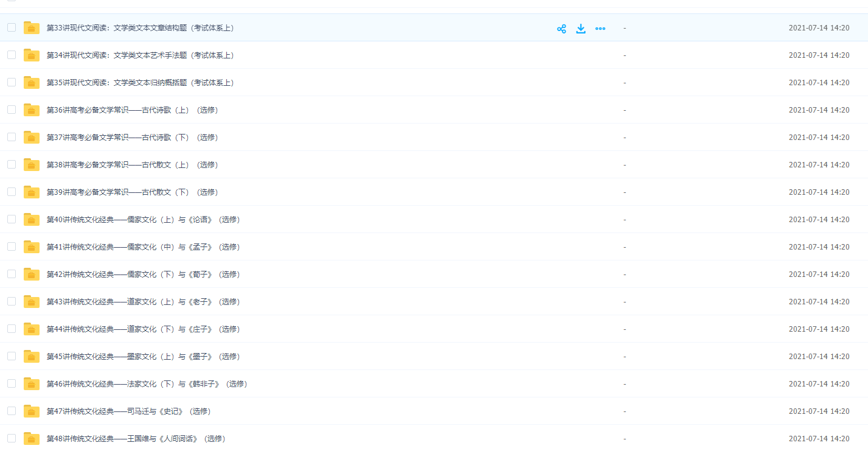Open the more options menu for 第33讲
Screen dimensions: 868x451
pos(600,29)
